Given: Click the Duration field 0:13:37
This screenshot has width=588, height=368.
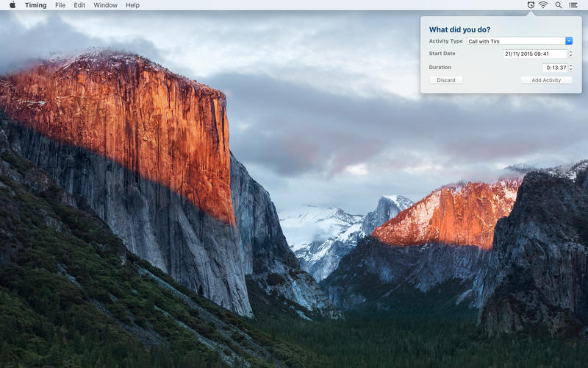Looking at the screenshot, I should pyautogui.click(x=555, y=68).
